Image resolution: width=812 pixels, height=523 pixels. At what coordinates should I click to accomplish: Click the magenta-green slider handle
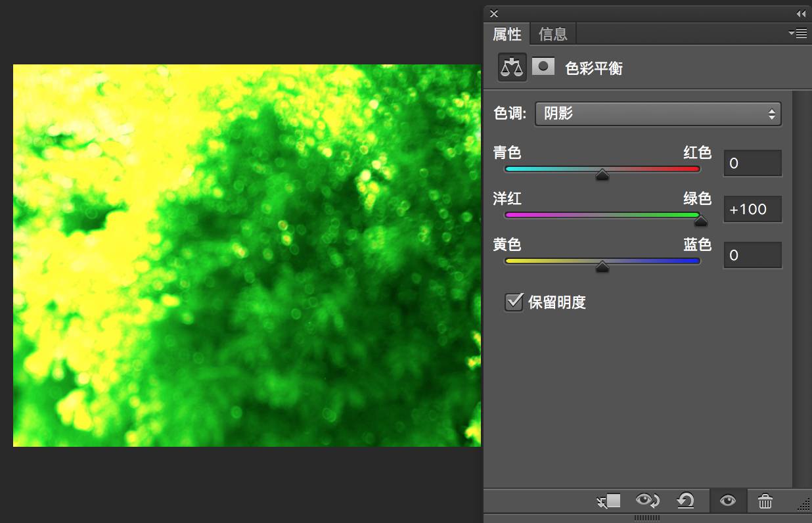700,220
